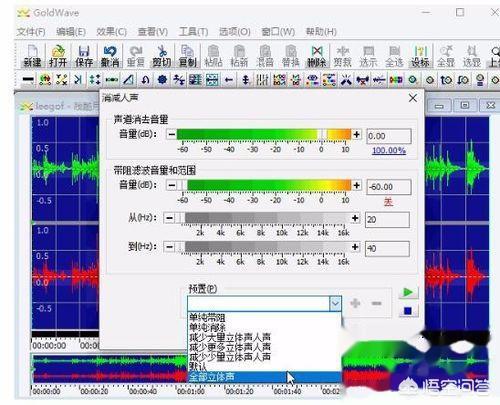Click the 保存 (Save) toolbar icon
Screen dimensions: 500x405
pyautogui.click(x=84, y=56)
